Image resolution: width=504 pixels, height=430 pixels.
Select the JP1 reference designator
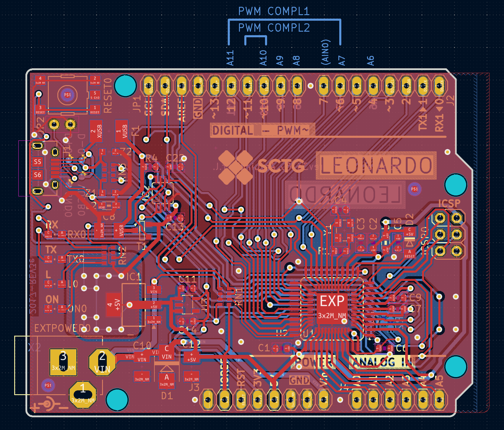click(x=137, y=104)
